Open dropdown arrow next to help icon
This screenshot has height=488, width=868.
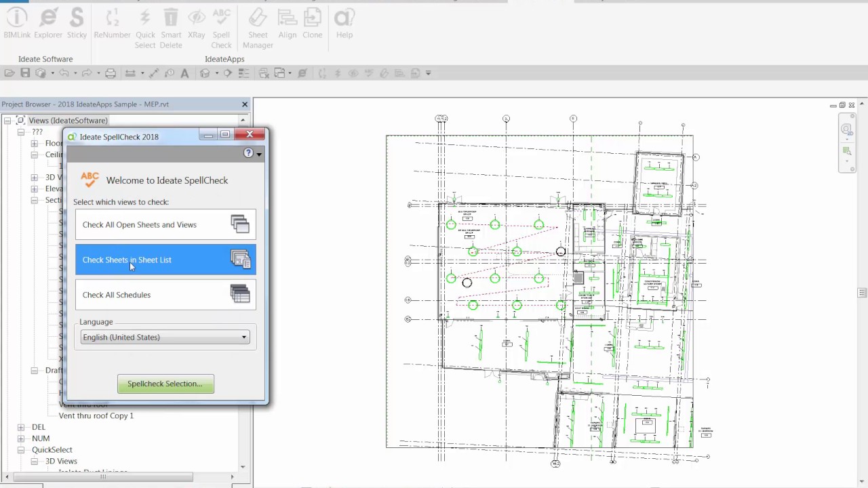pyautogui.click(x=259, y=154)
